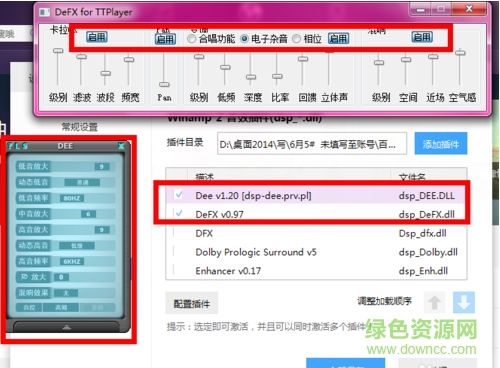Adjust the 深度 slider handle
Viewport: 500px width, 368px height.
251,77
